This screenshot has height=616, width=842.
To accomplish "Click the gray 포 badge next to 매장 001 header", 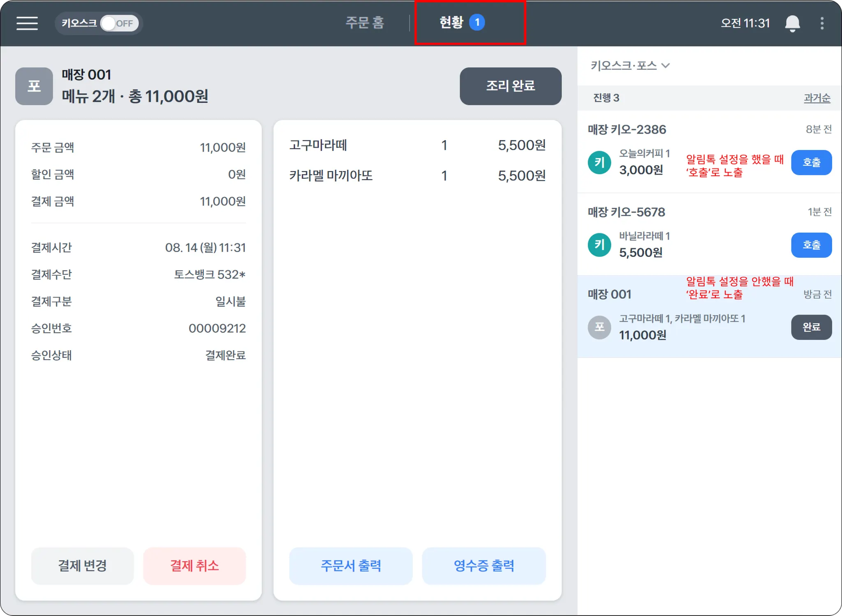I will click(x=34, y=86).
